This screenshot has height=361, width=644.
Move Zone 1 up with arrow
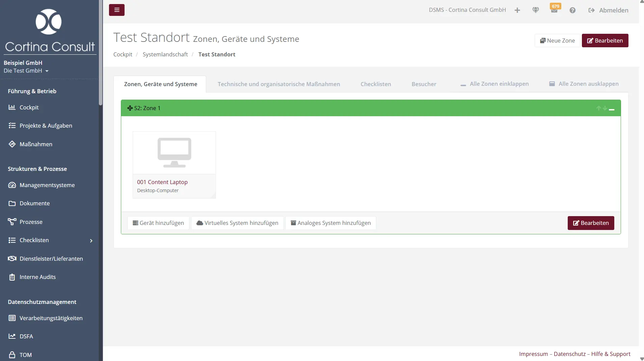pos(598,108)
